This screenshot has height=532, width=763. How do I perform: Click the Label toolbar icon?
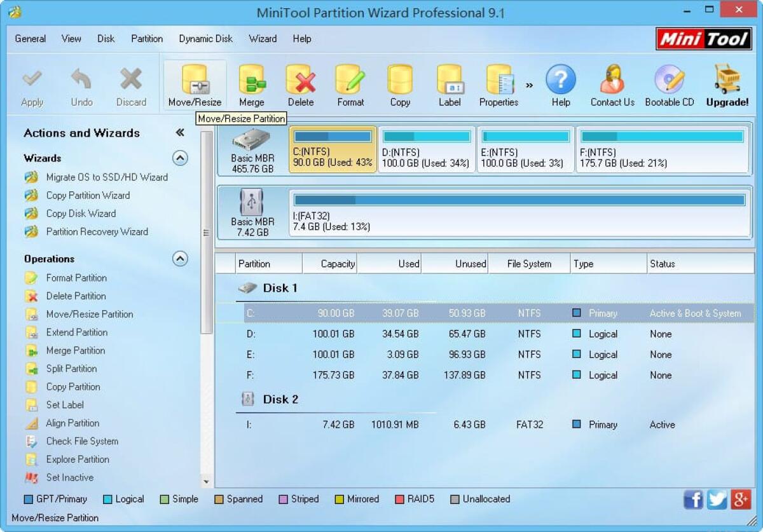click(450, 84)
